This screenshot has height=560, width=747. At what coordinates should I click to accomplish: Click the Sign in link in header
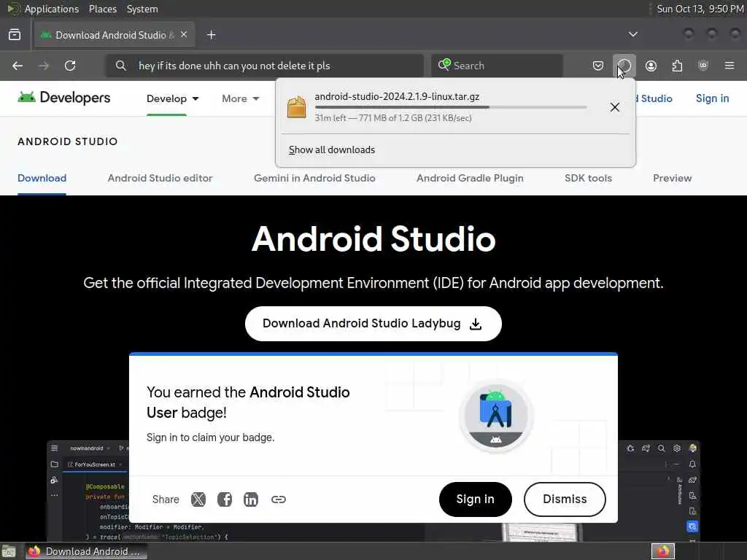tap(712, 98)
